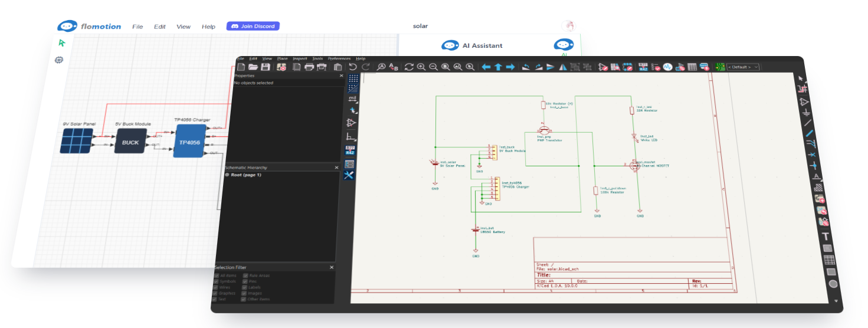
Task: Open Tools menu in KiCad
Action: [x=317, y=59]
